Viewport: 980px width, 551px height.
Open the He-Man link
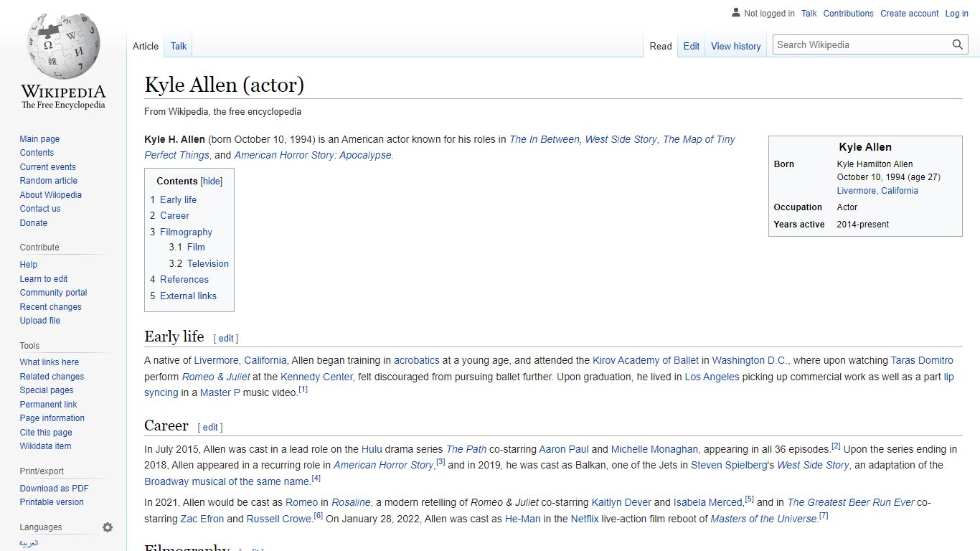pyautogui.click(x=523, y=519)
